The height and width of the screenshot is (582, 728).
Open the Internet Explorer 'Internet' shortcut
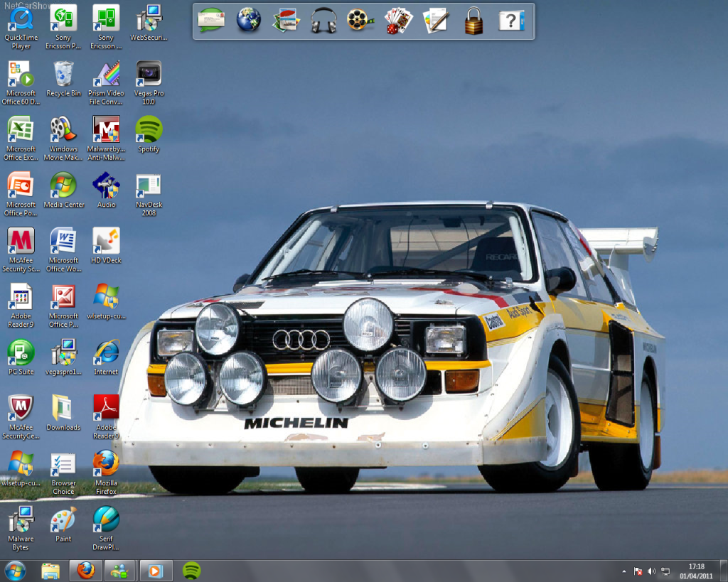(x=107, y=358)
